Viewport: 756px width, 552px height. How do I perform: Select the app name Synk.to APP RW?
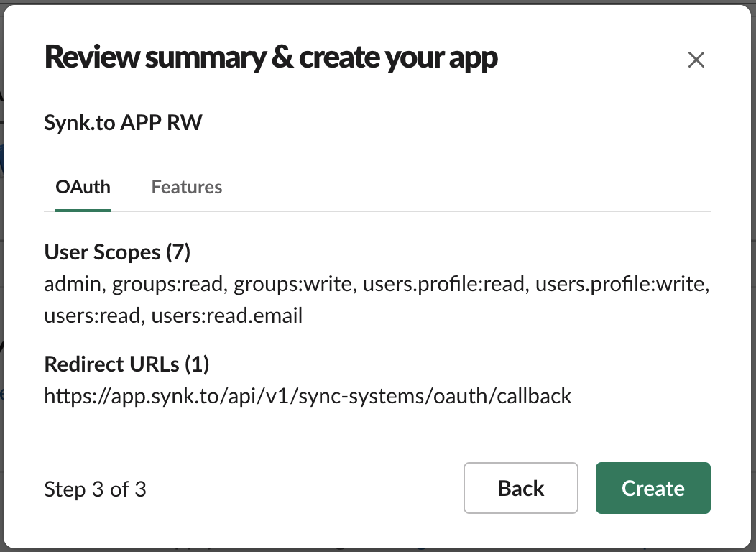(124, 123)
